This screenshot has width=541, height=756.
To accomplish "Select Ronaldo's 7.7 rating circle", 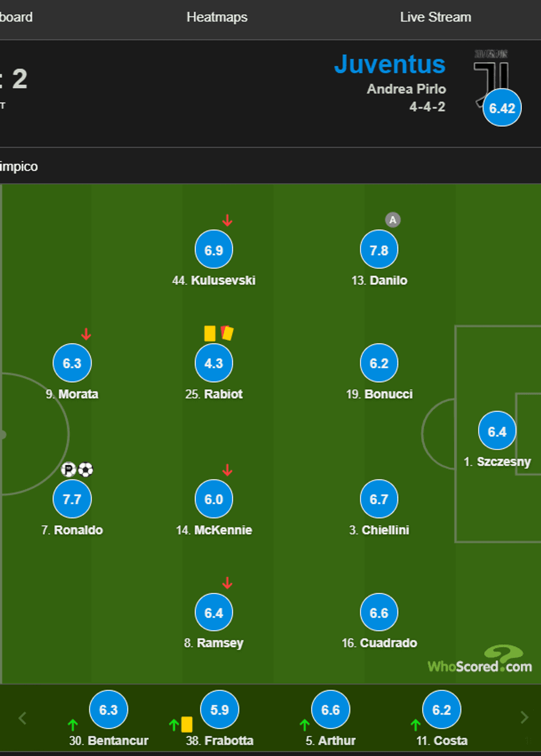I will (x=72, y=499).
